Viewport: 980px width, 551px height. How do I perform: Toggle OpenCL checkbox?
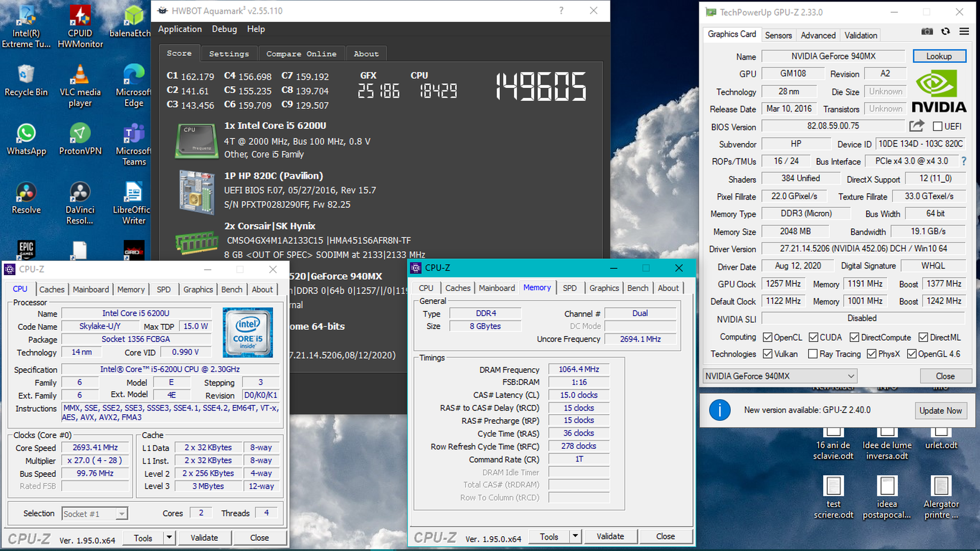point(767,338)
